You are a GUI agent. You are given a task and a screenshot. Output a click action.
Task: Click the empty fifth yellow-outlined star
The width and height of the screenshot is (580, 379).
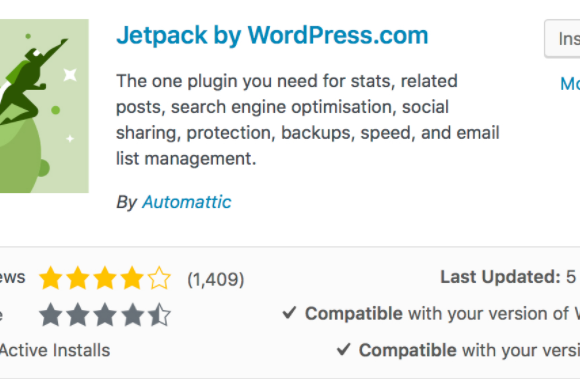pos(159,278)
